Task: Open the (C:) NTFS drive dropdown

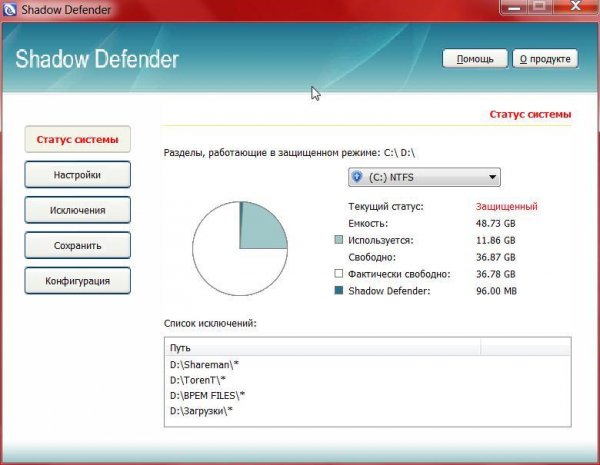Action: point(424,177)
